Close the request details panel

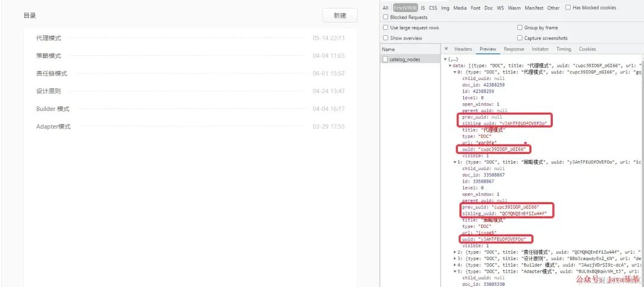(446, 49)
